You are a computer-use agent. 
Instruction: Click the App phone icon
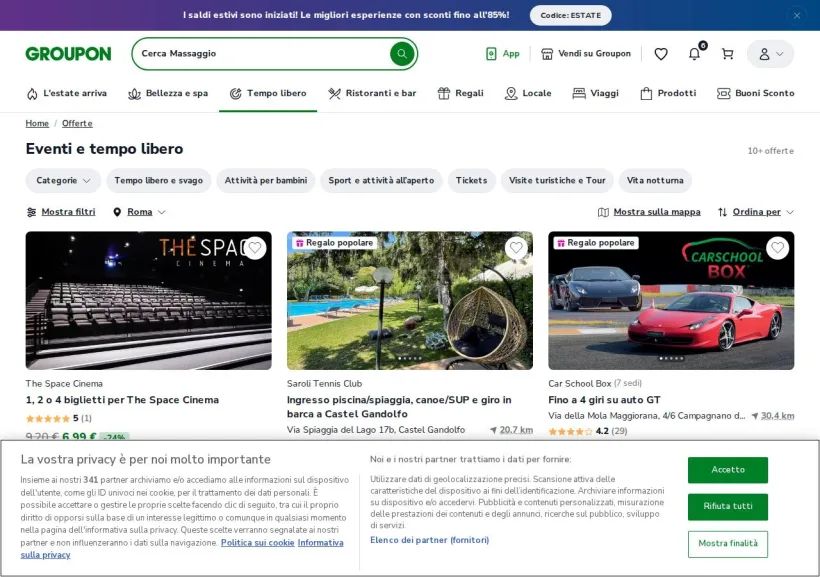click(491, 53)
